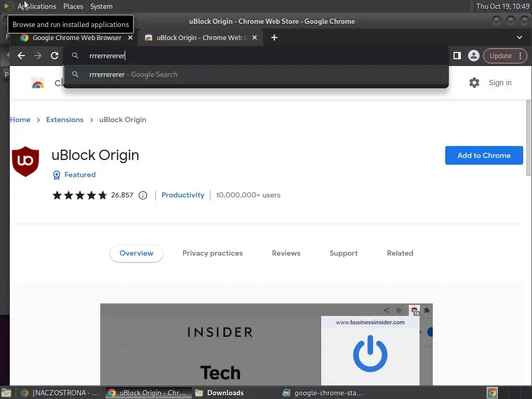Select the Overview tab
The width and height of the screenshot is (532, 399).
[136, 253]
